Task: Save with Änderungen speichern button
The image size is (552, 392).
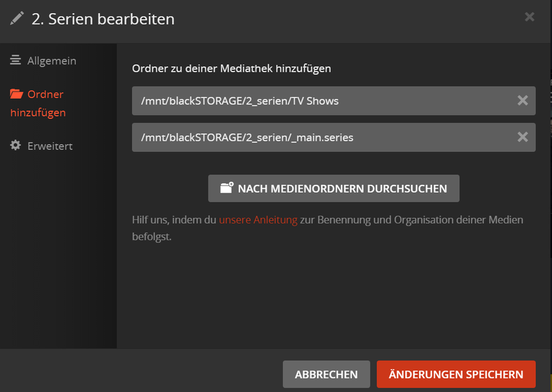Action: pos(456,374)
